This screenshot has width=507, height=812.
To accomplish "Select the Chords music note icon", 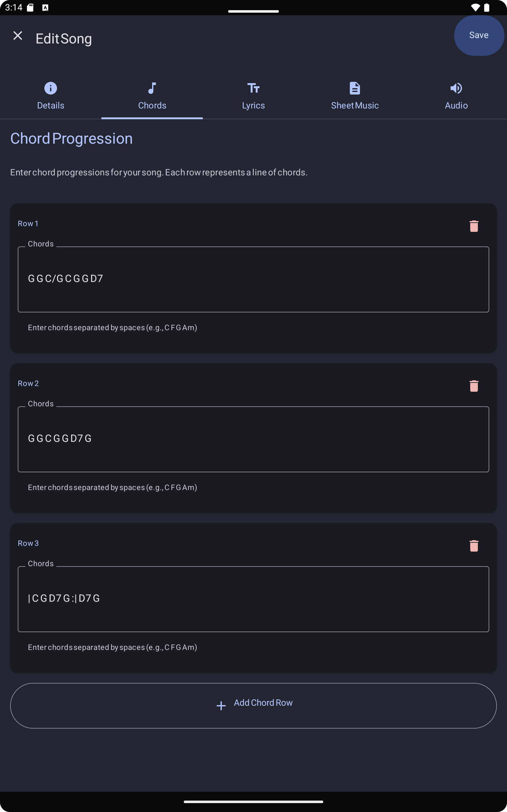I will (x=152, y=88).
